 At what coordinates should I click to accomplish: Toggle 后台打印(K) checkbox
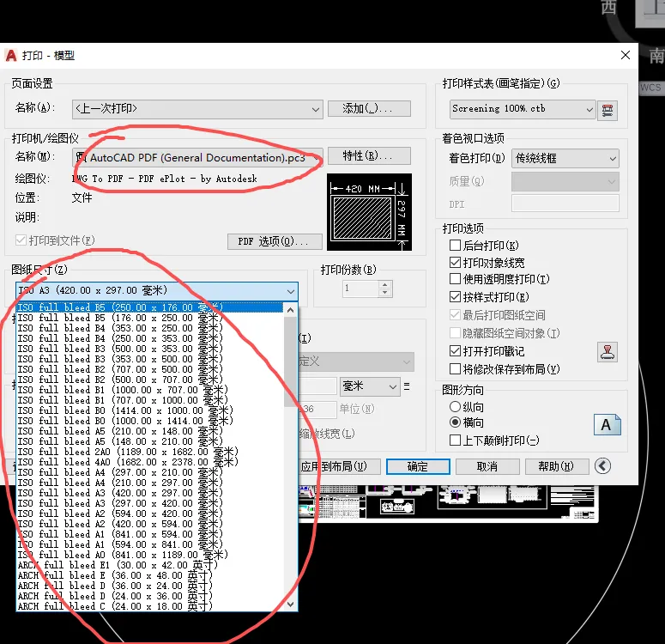coord(455,246)
